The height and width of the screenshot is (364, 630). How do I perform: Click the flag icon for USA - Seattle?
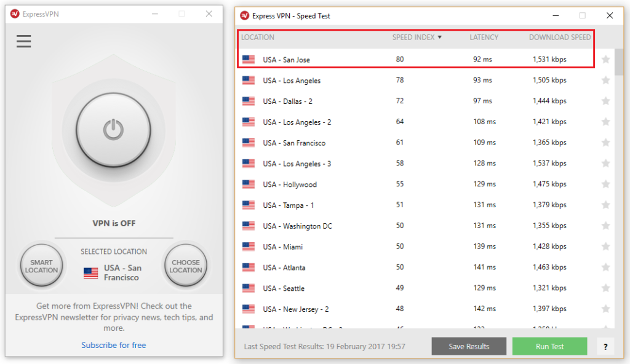(x=249, y=288)
